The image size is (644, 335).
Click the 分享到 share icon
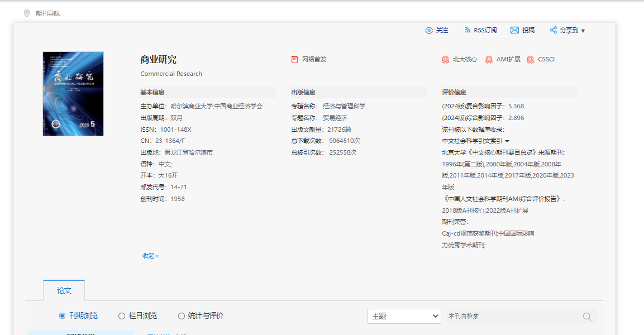tap(554, 30)
